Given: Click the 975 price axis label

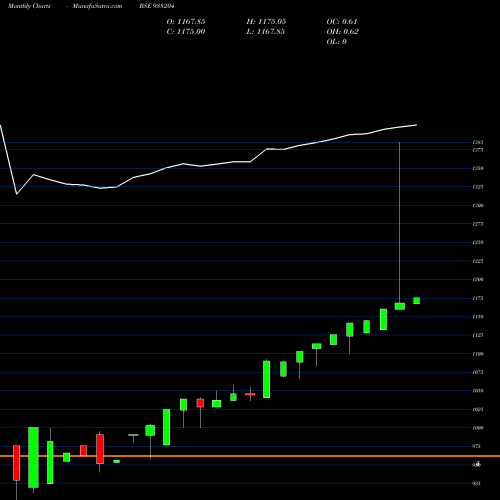Looking at the screenshot, I should coord(477,446).
